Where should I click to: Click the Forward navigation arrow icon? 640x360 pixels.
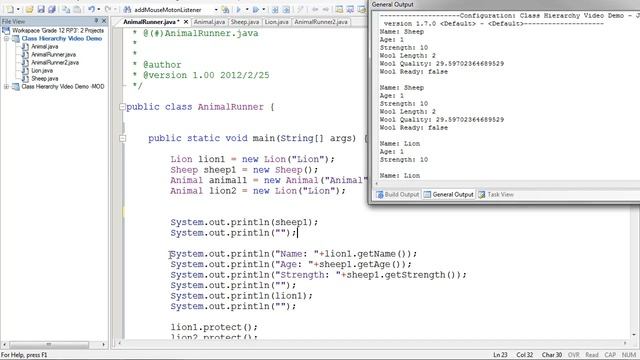tap(326, 9)
